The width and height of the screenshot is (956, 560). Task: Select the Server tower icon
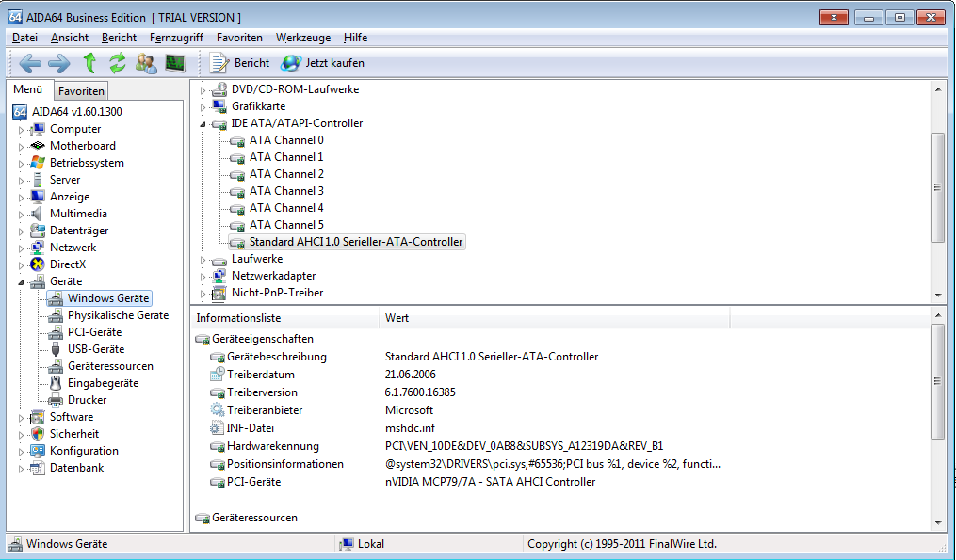pyautogui.click(x=38, y=180)
